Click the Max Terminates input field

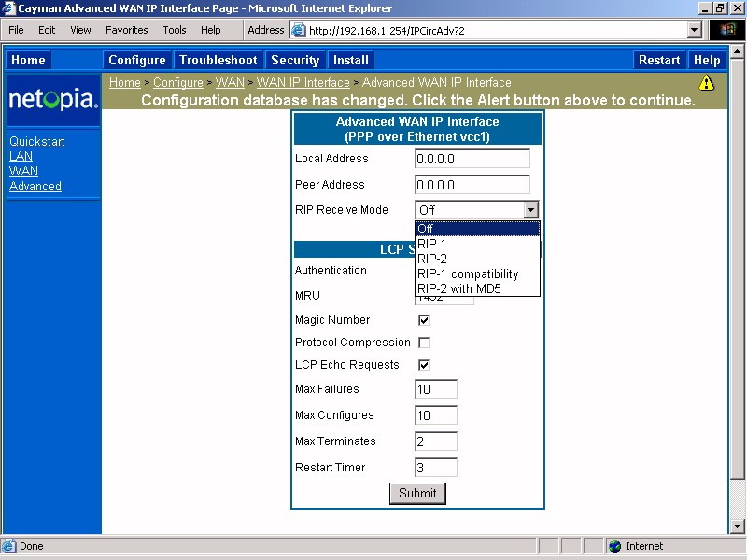pos(436,441)
